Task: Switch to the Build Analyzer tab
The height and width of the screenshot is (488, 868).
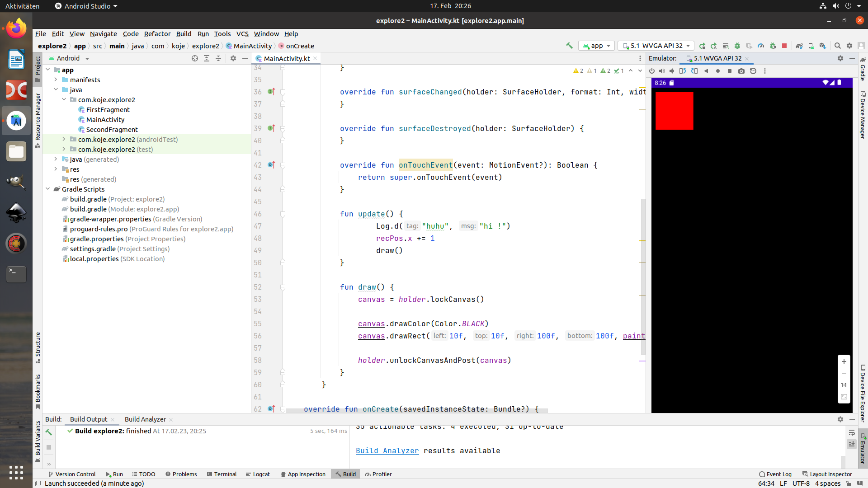Action: pos(145,419)
